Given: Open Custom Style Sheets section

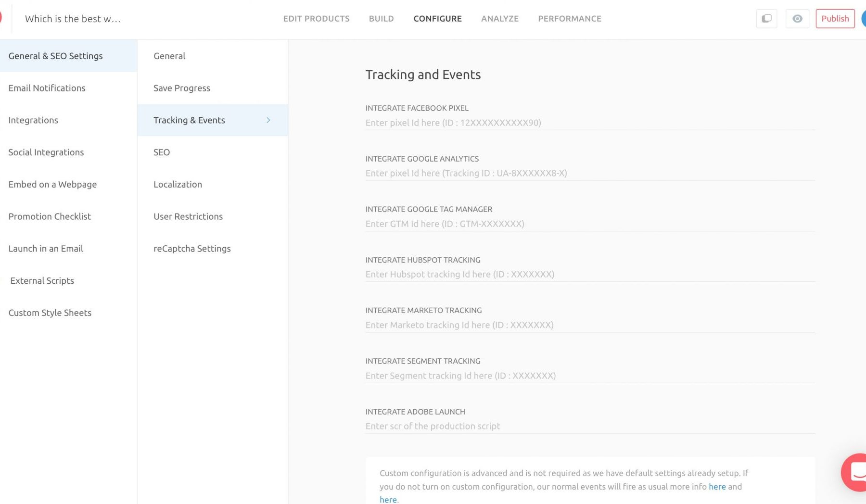Looking at the screenshot, I should [x=50, y=313].
